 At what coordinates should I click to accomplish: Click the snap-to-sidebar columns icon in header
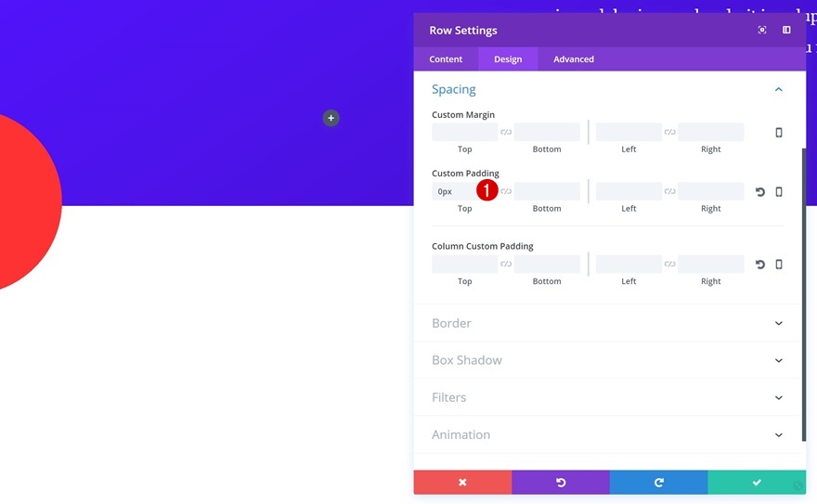point(786,31)
